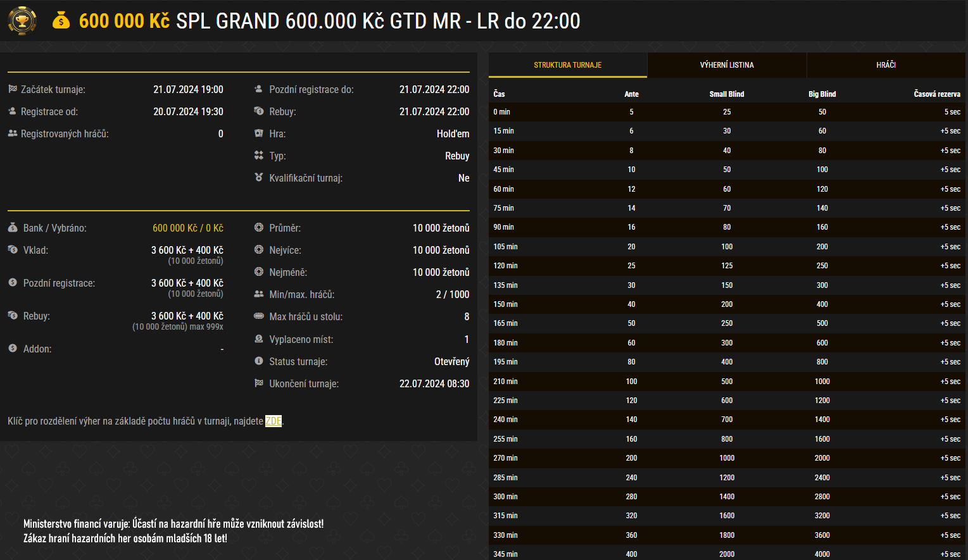The height and width of the screenshot is (560, 968).
Task: Click the tournament trophy logo top left
Action: 22,20
